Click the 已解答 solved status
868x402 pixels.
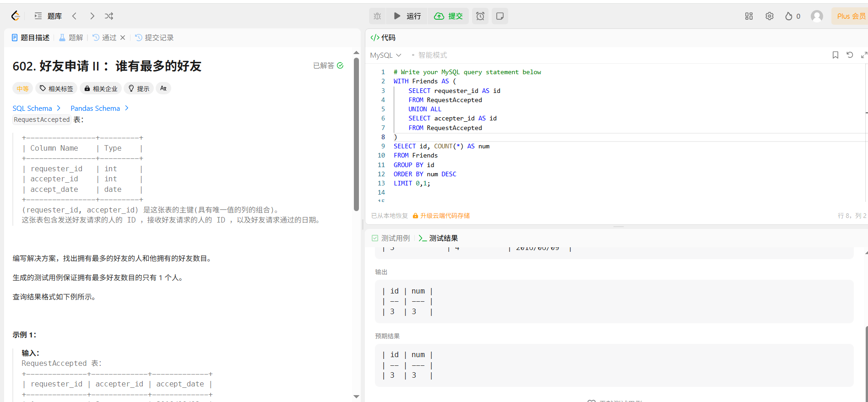tap(328, 65)
